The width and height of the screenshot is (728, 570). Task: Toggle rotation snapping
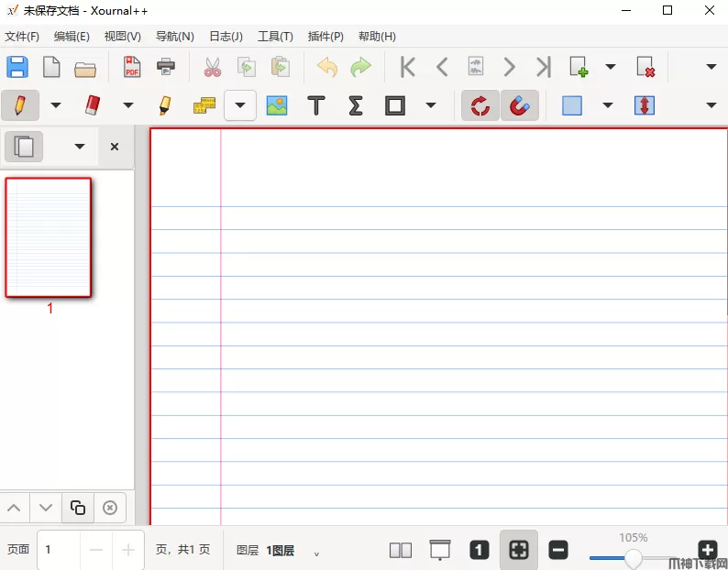click(x=480, y=105)
